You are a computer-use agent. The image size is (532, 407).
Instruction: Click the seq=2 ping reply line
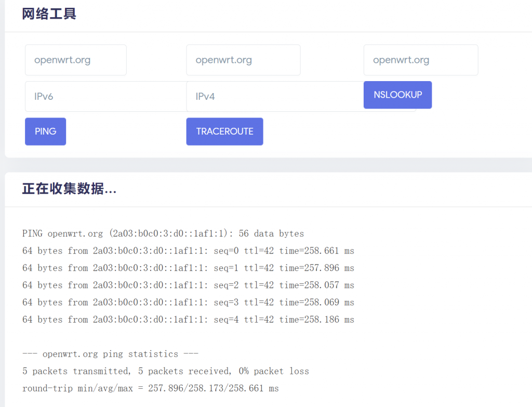188,285
